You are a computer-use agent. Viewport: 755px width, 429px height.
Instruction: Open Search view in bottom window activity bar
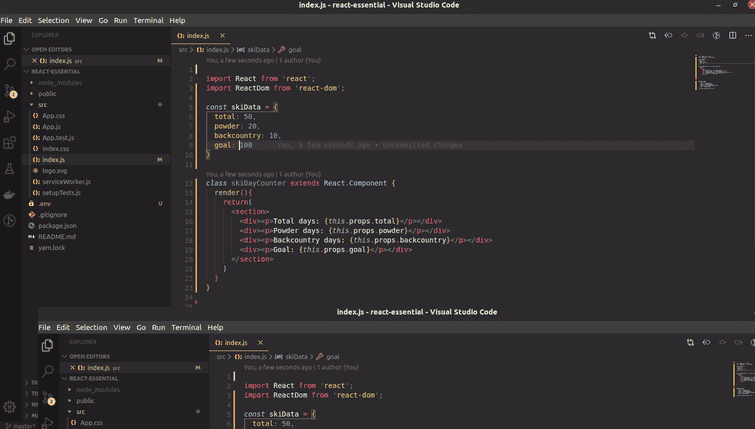click(x=48, y=371)
